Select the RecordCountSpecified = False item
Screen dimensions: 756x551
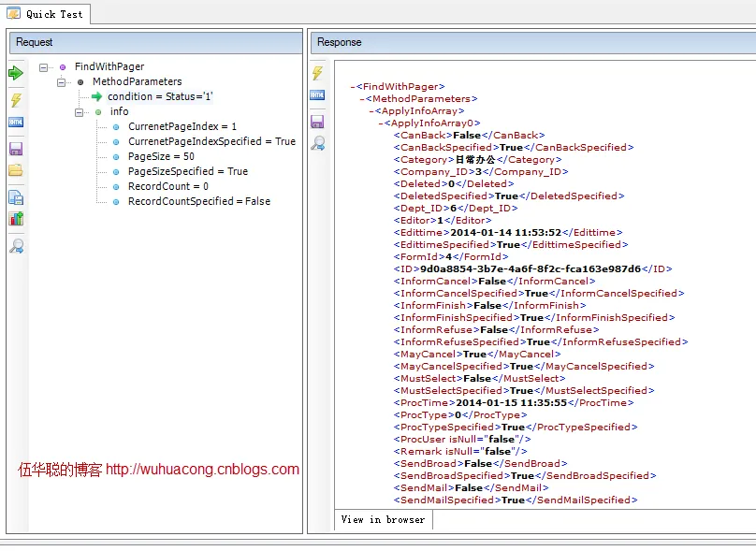coord(198,201)
